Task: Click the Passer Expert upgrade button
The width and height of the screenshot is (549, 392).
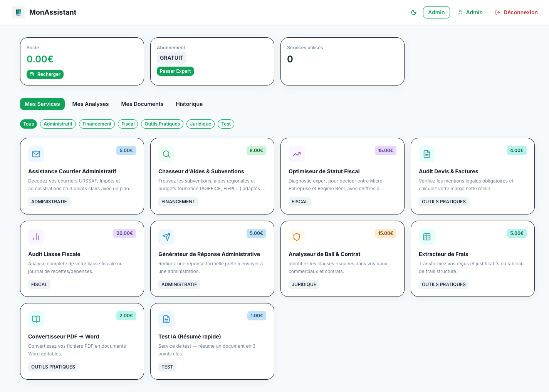Action: pos(175,71)
